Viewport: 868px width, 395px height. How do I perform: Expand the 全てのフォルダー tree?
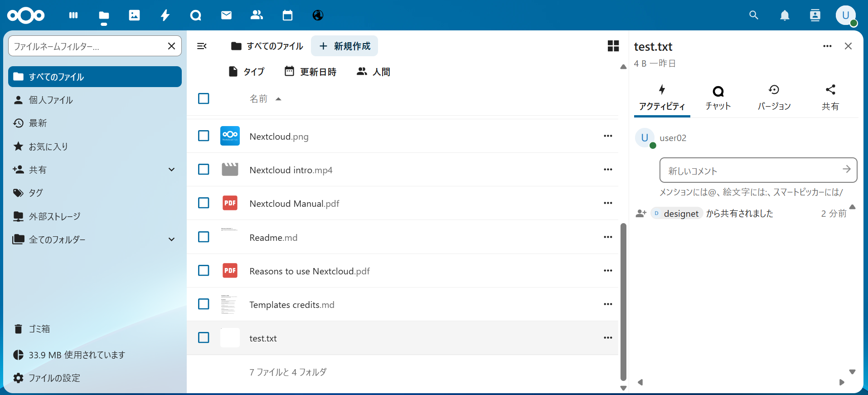[171, 239]
